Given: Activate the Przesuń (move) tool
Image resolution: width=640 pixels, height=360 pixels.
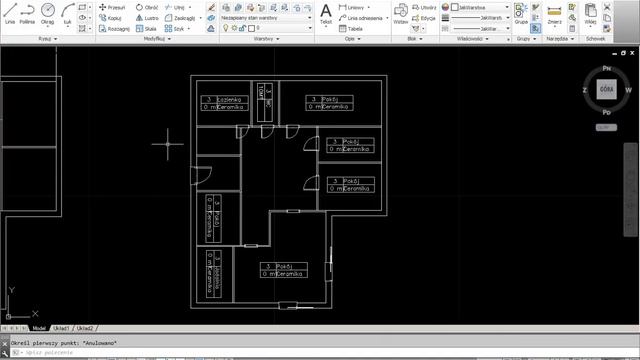Looking at the screenshot, I should tap(112, 7).
